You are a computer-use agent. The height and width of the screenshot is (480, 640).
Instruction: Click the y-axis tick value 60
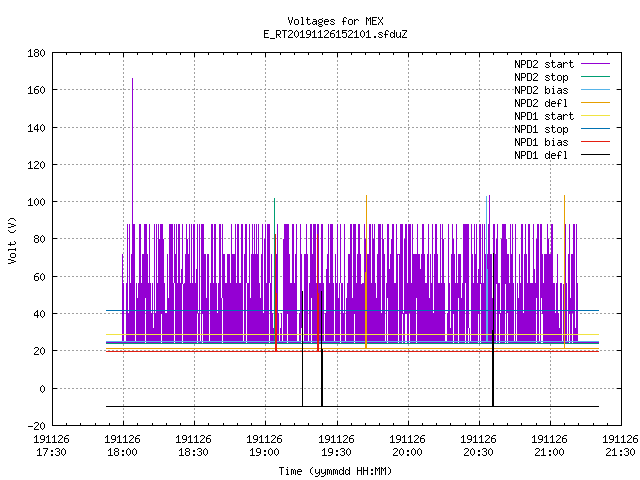pyautogui.click(x=39, y=277)
